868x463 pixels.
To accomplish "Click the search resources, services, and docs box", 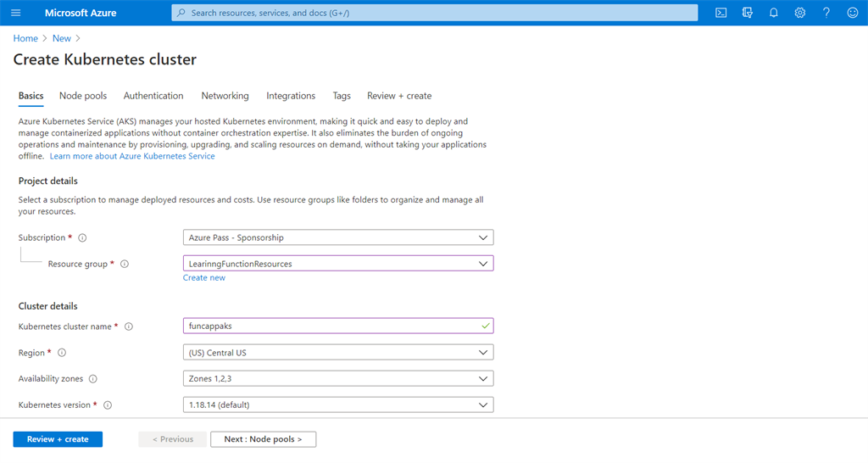I will [435, 13].
